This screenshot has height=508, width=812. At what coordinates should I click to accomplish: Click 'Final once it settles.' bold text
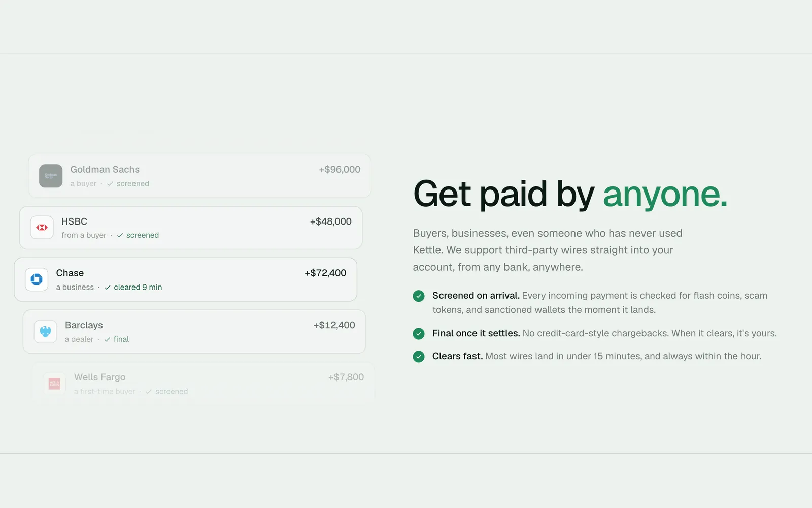tap(476, 333)
